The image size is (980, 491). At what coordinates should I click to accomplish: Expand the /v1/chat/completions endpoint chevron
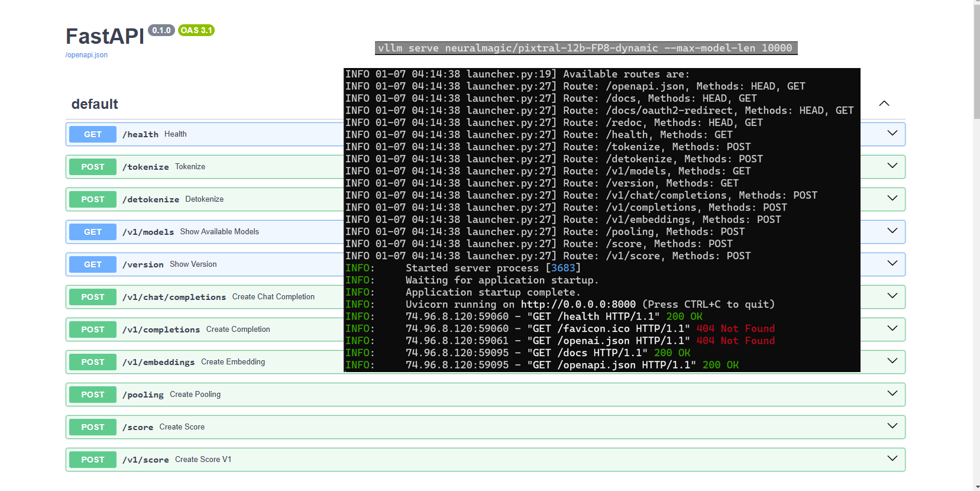pyautogui.click(x=892, y=296)
